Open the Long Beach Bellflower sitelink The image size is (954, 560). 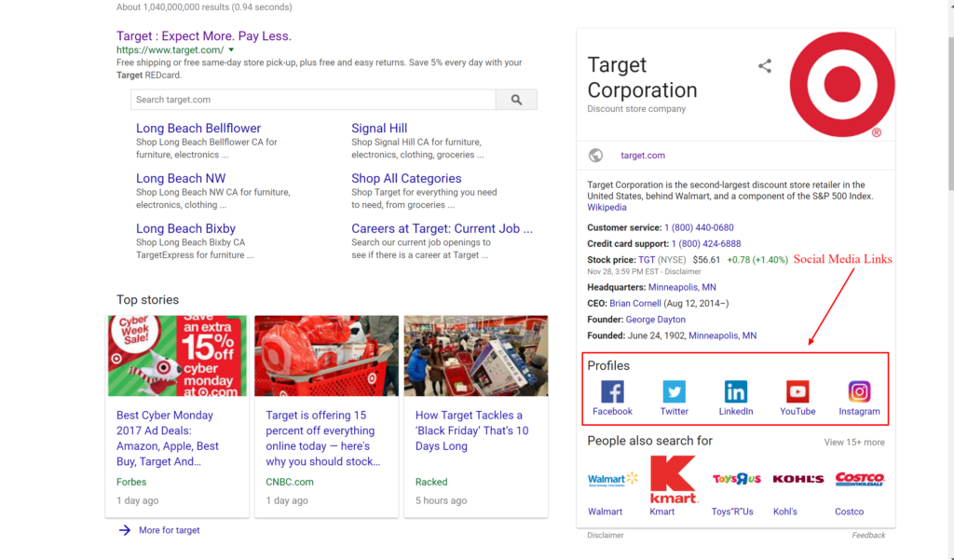(x=198, y=129)
